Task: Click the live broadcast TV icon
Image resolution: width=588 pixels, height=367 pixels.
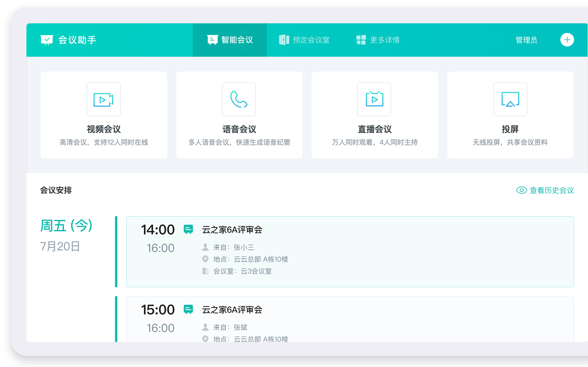Action: point(374,100)
